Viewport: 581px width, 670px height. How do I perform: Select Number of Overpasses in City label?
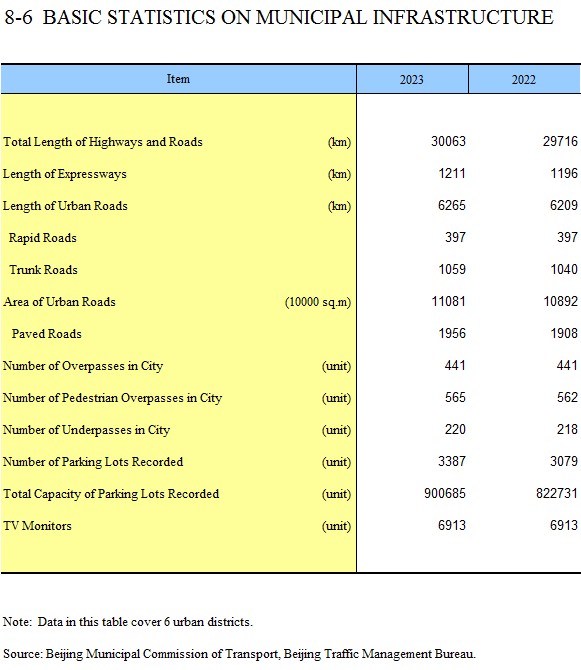[x=83, y=366]
